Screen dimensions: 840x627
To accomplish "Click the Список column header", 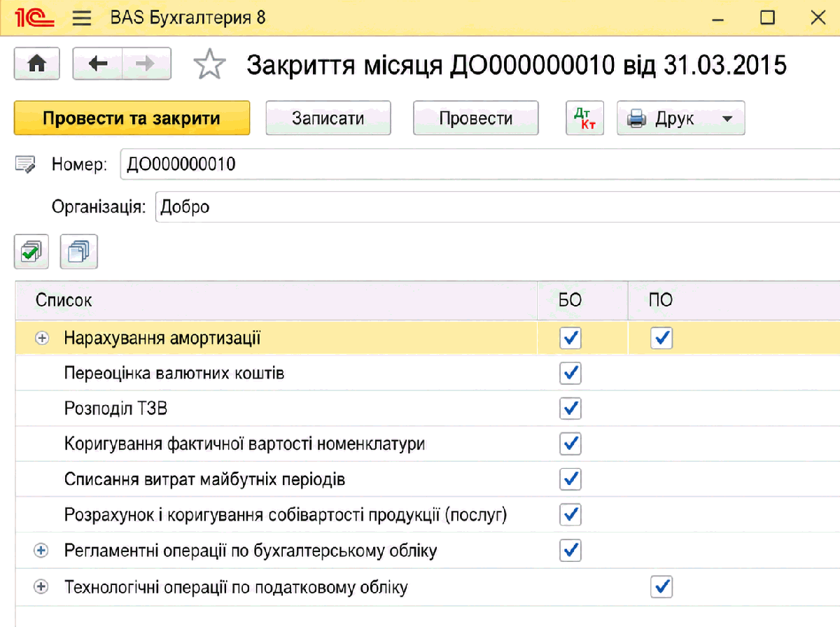I will tap(276, 301).
